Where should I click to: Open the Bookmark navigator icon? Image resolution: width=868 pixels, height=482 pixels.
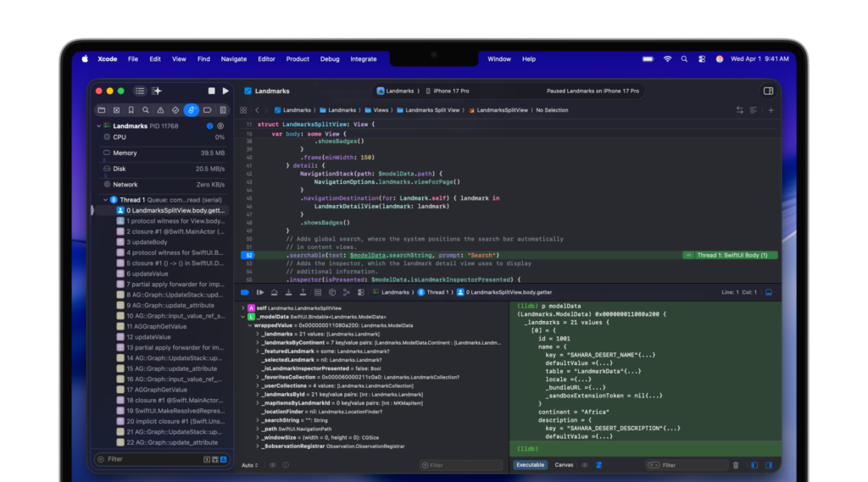click(131, 110)
